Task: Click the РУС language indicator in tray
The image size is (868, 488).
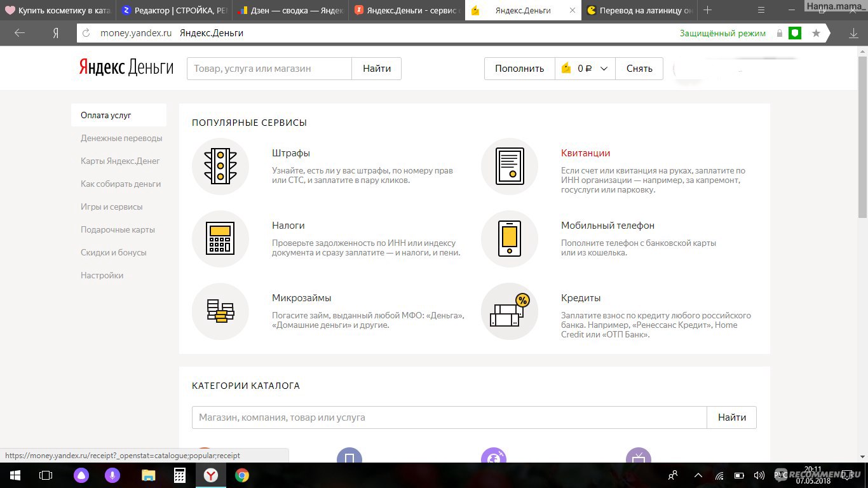Action: pyautogui.click(x=781, y=475)
